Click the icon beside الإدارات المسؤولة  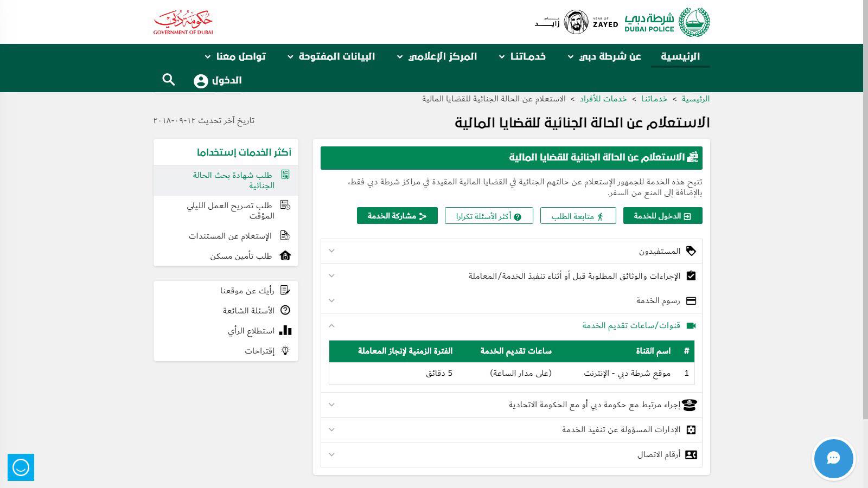tap(691, 430)
